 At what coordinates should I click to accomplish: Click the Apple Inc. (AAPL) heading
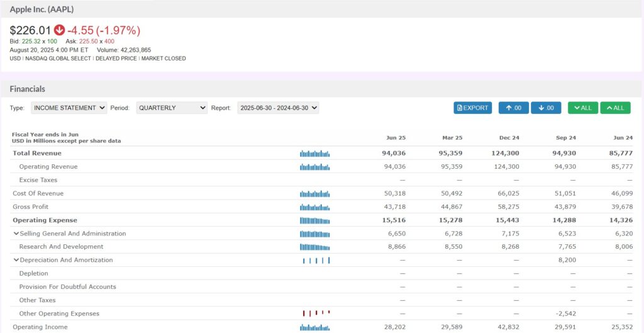click(x=42, y=9)
